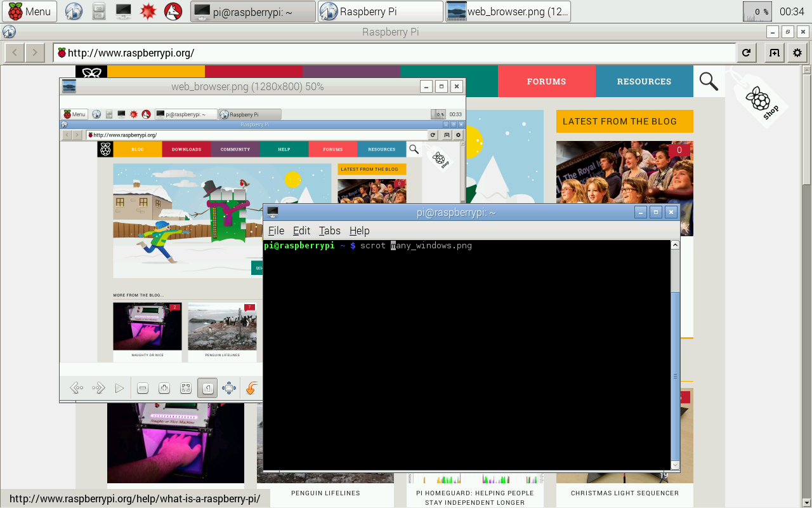Show previous image in image viewer
Image resolution: width=812 pixels, height=508 pixels.
click(x=77, y=388)
